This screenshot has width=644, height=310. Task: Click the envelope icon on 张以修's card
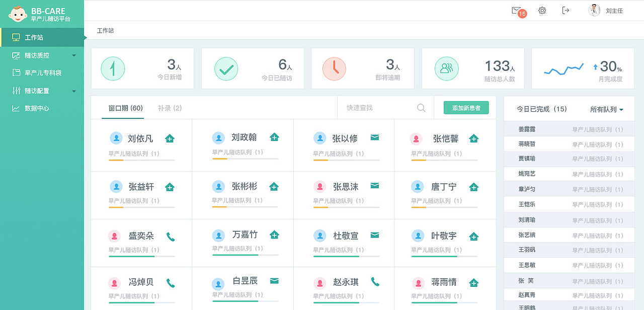375,137
